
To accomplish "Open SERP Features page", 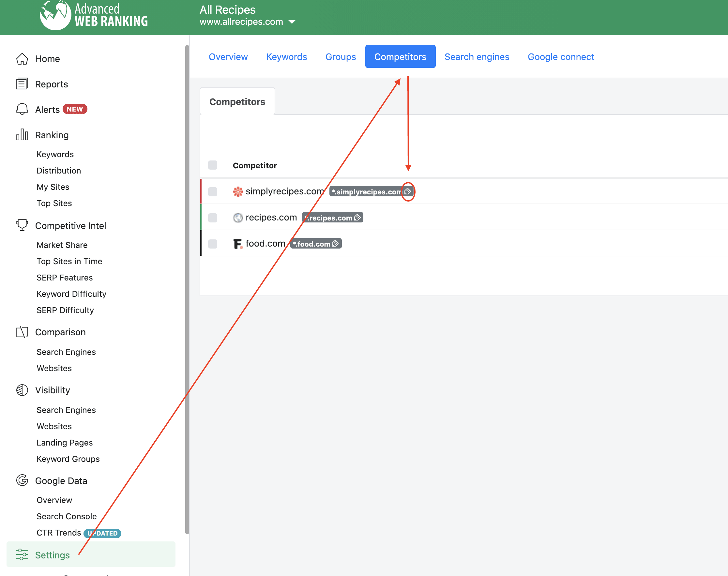I will tap(65, 277).
